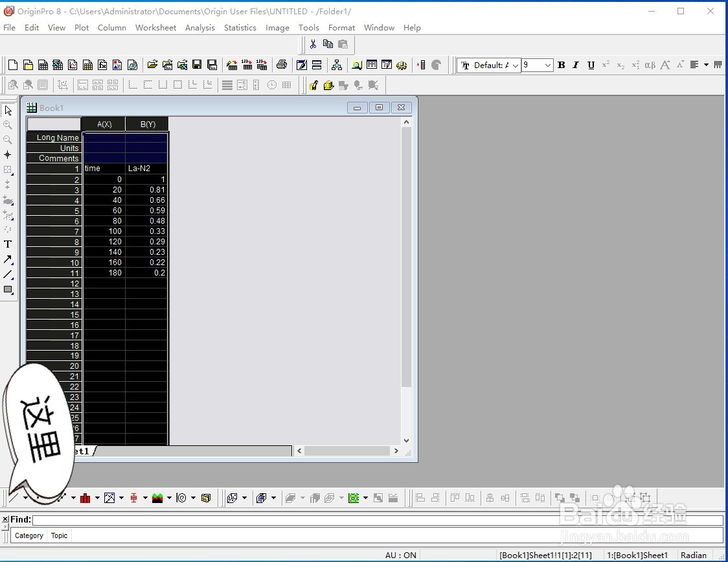Select the B(Y) column header

147,124
